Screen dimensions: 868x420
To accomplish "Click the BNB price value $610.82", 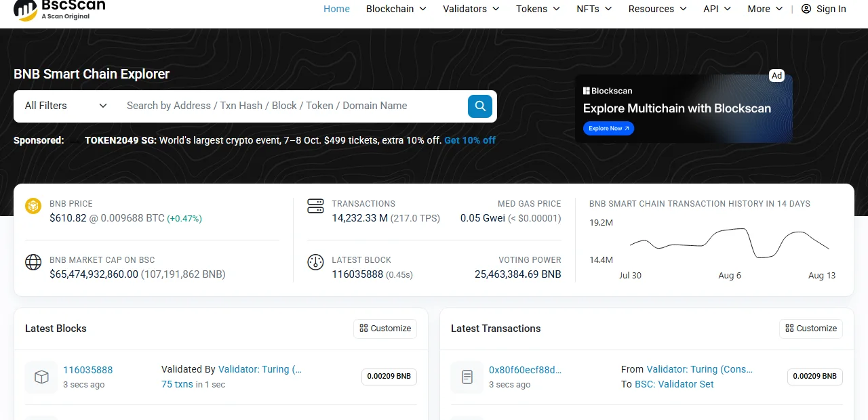I will pyautogui.click(x=68, y=218).
